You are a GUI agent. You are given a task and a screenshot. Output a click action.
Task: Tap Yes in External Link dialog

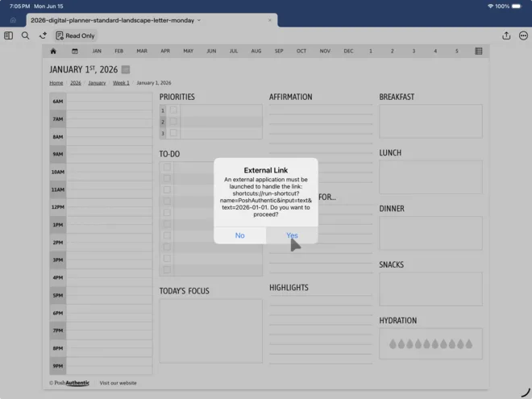tap(292, 235)
